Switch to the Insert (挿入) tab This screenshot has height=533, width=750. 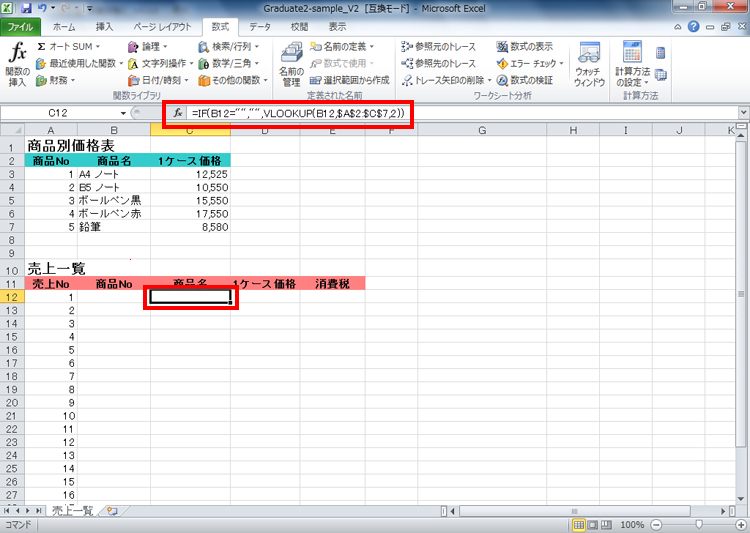[104, 27]
